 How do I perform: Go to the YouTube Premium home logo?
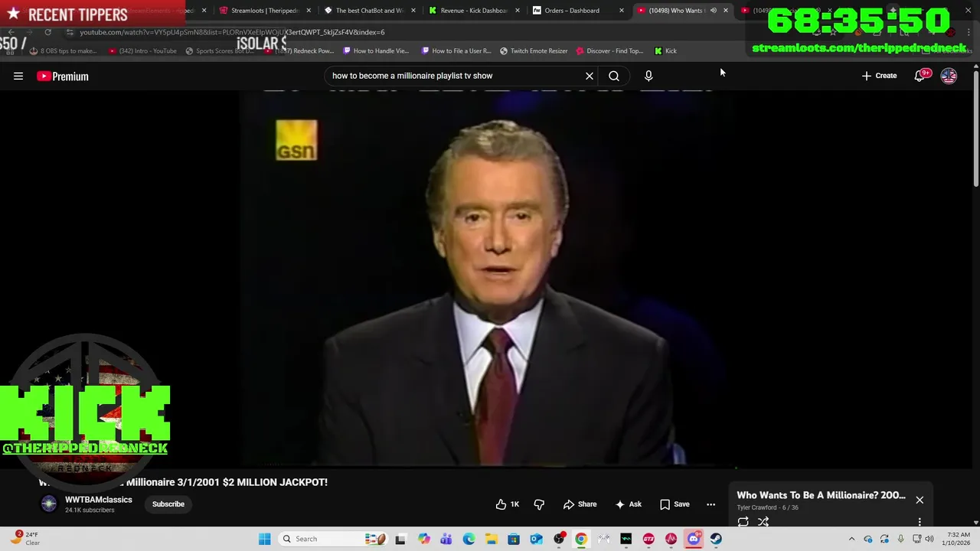[63, 76]
